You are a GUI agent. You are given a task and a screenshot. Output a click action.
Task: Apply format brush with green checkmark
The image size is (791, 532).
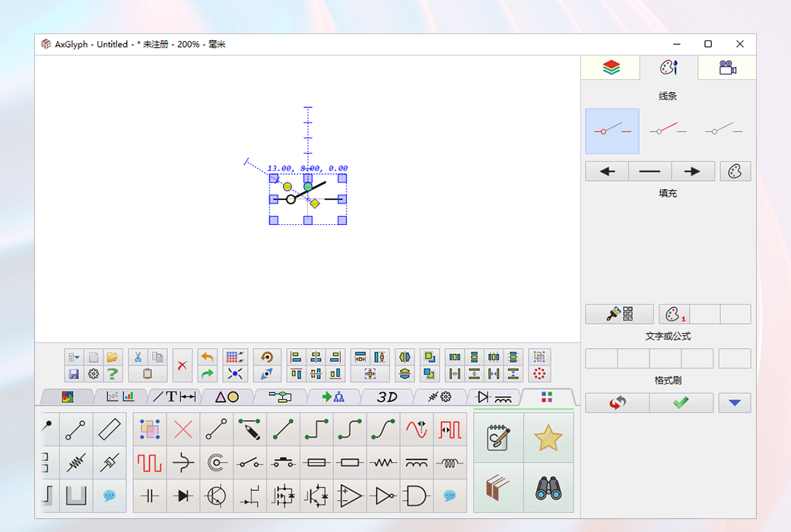point(681,402)
